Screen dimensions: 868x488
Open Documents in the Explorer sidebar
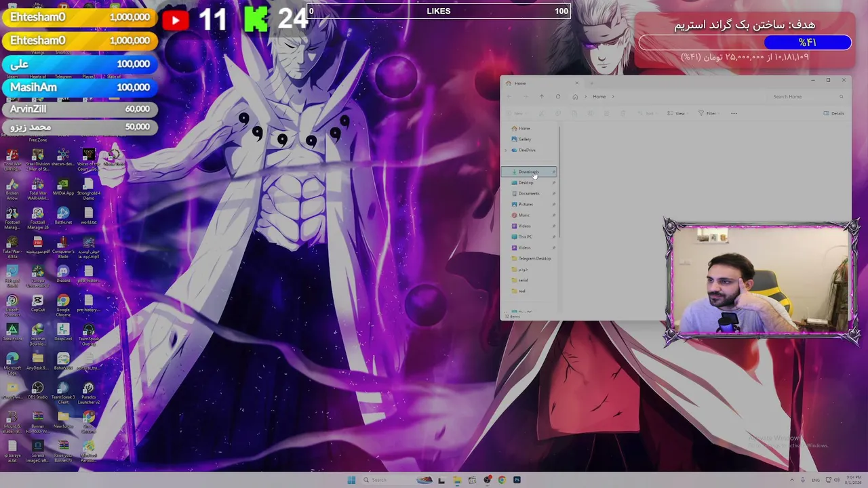(529, 193)
